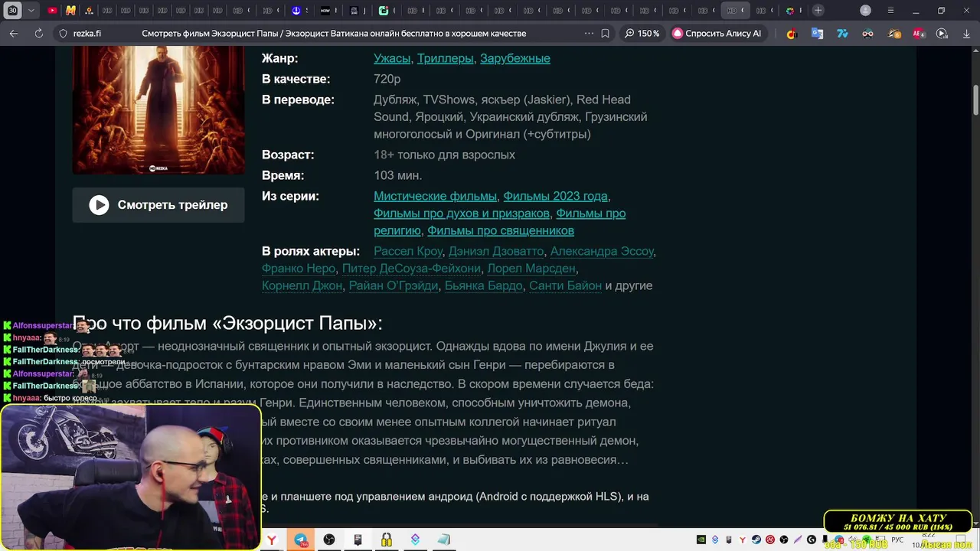
Task: Open the yellow padlock app in taskbar
Action: tap(387, 540)
